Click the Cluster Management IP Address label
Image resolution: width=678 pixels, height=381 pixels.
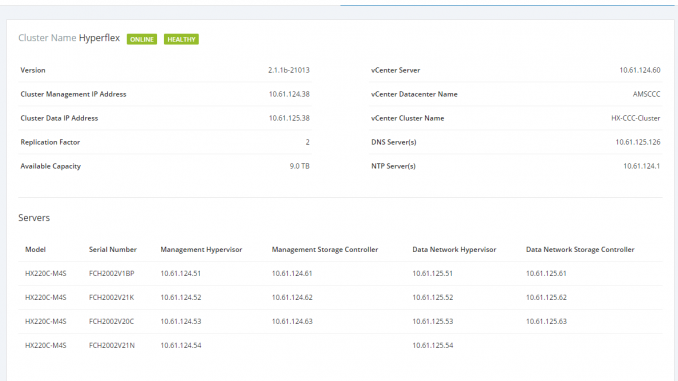pos(74,94)
